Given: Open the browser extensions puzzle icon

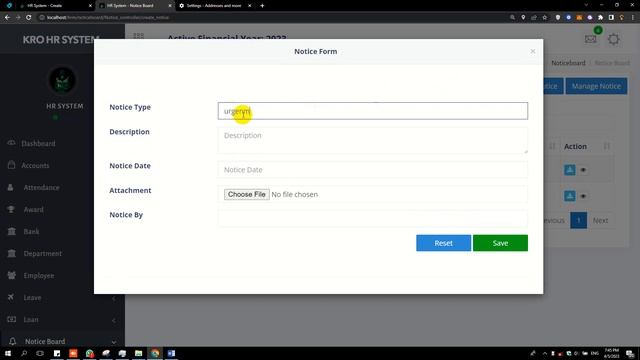Looking at the screenshot, I should (600, 18).
